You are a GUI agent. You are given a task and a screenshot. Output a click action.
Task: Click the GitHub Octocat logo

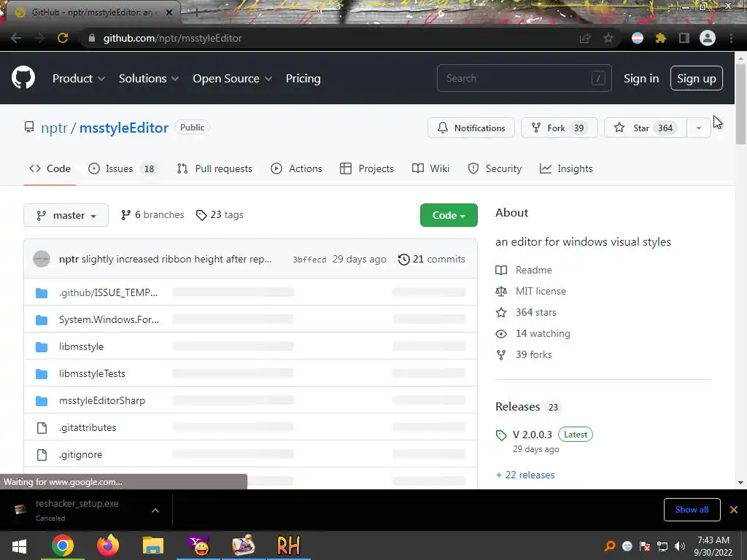[23, 78]
